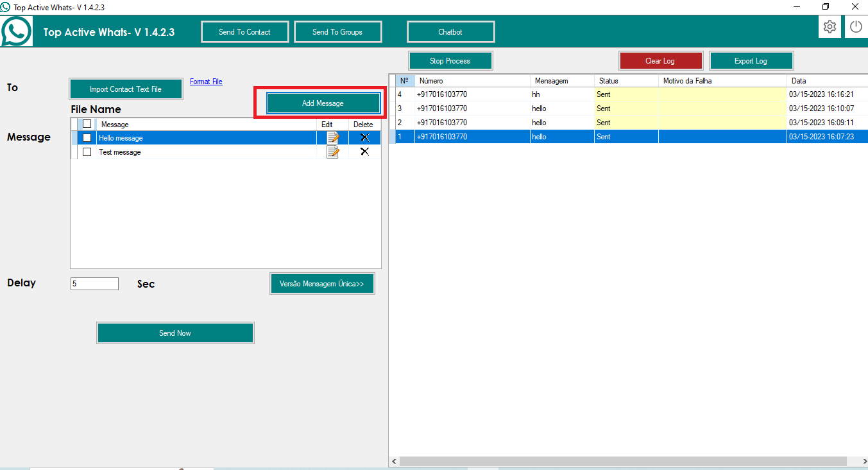This screenshot has height=470, width=868.
Task: Focus the Delay seconds input field
Action: click(x=94, y=284)
